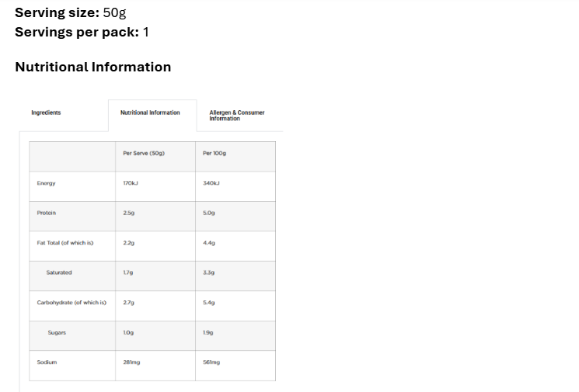Select the Nutritional Information tab
The height and width of the screenshot is (392, 579).
point(150,113)
